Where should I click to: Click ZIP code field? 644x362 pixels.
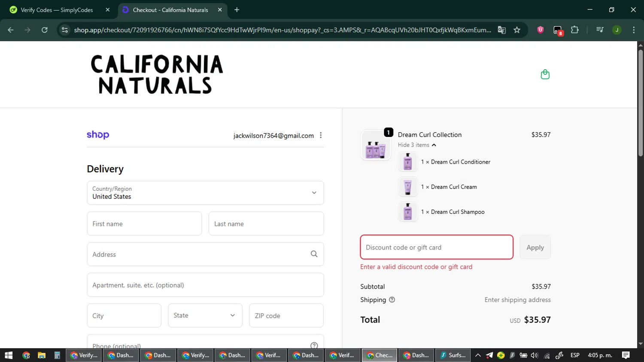tap(286, 315)
